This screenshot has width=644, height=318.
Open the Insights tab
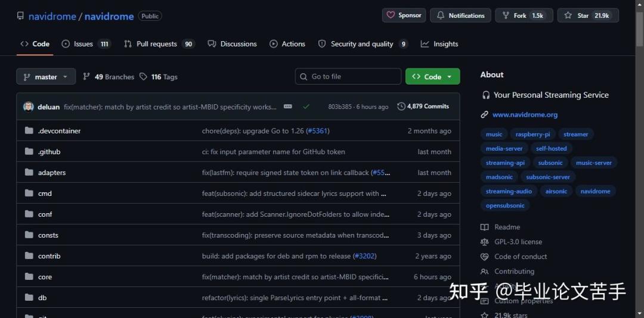click(439, 44)
